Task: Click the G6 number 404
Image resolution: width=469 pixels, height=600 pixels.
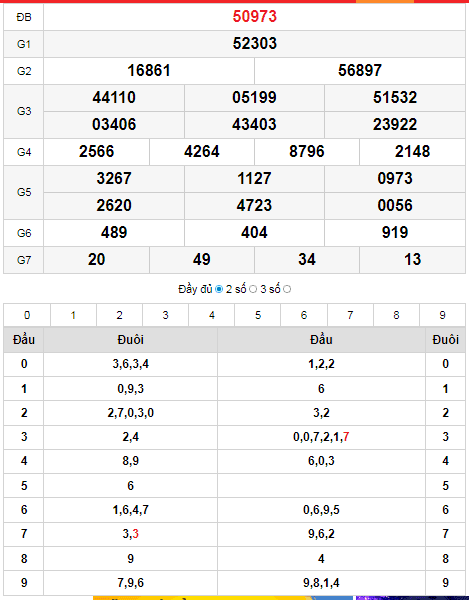Action: tap(254, 233)
